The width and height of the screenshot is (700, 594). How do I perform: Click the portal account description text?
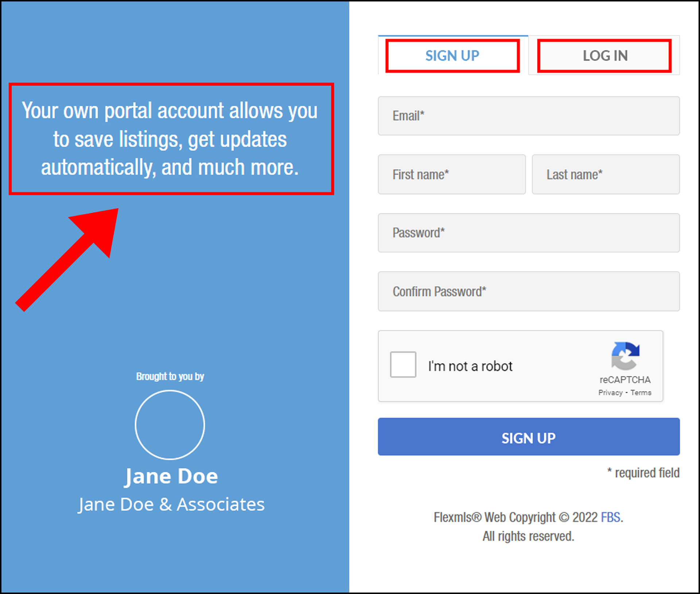(170, 139)
